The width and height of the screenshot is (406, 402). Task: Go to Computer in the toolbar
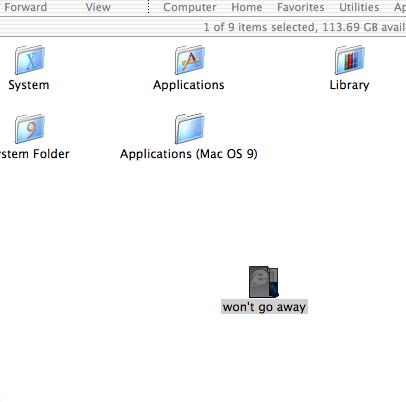tap(190, 7)
